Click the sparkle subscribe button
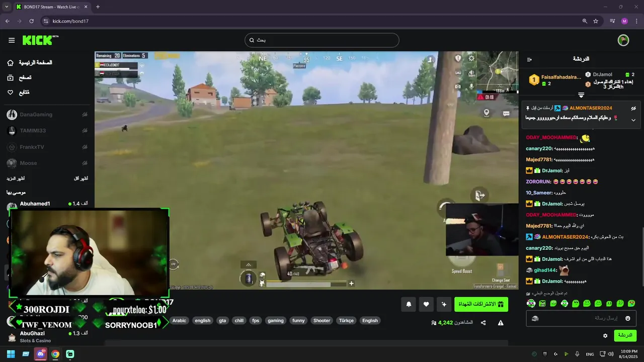This screenshot has width=644, height=362. (444, 304)
